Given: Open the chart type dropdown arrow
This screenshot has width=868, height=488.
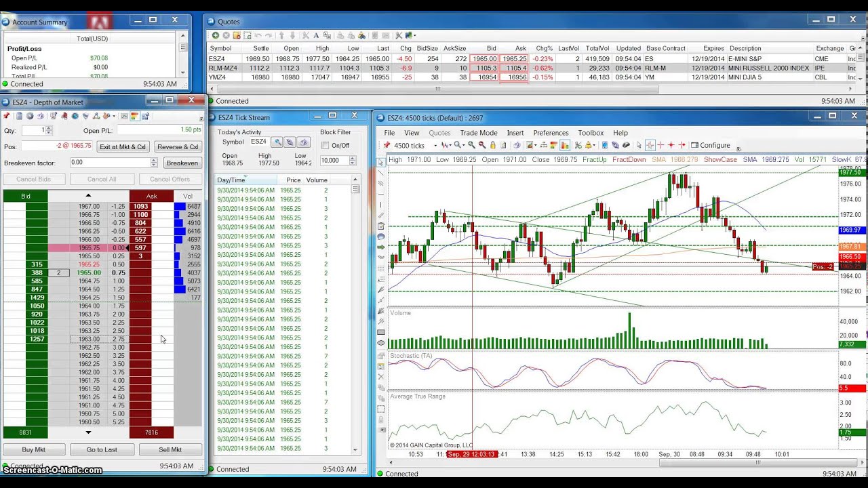Looking at the screenshot, I should coord(450,146).
